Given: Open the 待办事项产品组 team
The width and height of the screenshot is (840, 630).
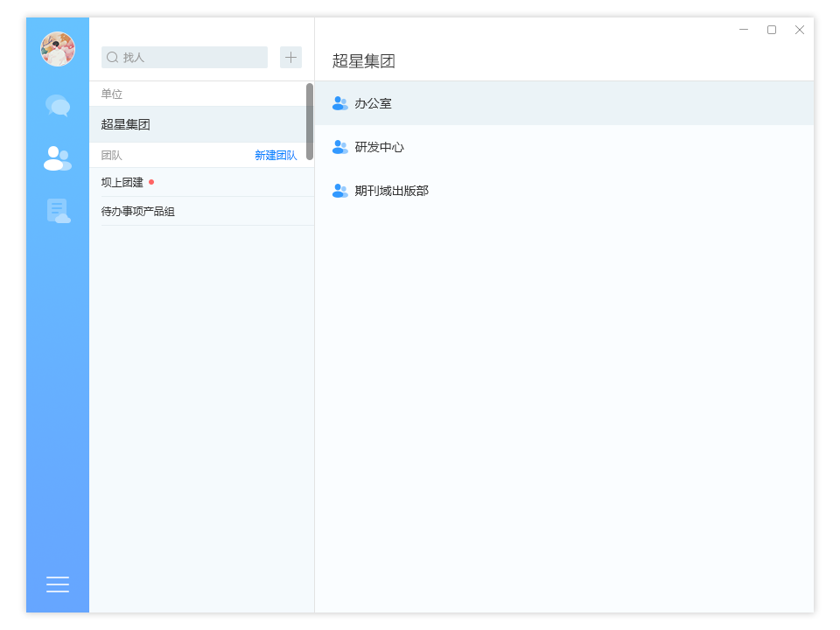Looking at the screenshot, I should [138, 212].
